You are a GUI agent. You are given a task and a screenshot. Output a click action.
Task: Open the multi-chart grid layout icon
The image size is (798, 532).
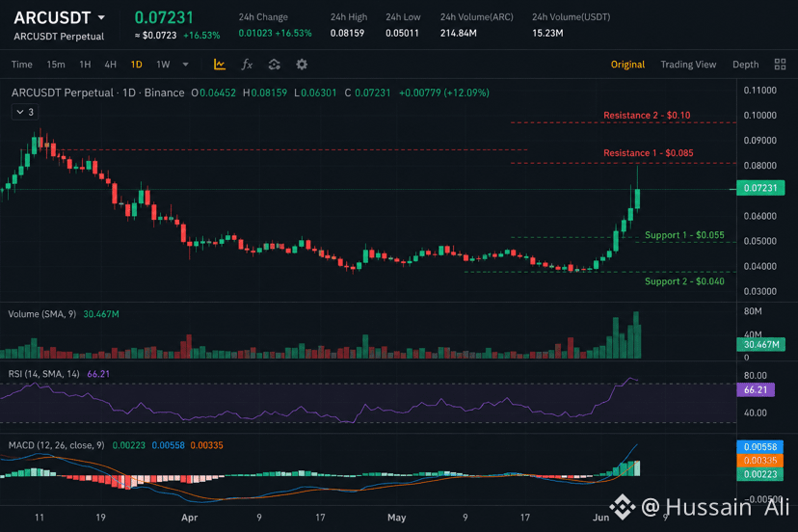(x=780, y=65)
